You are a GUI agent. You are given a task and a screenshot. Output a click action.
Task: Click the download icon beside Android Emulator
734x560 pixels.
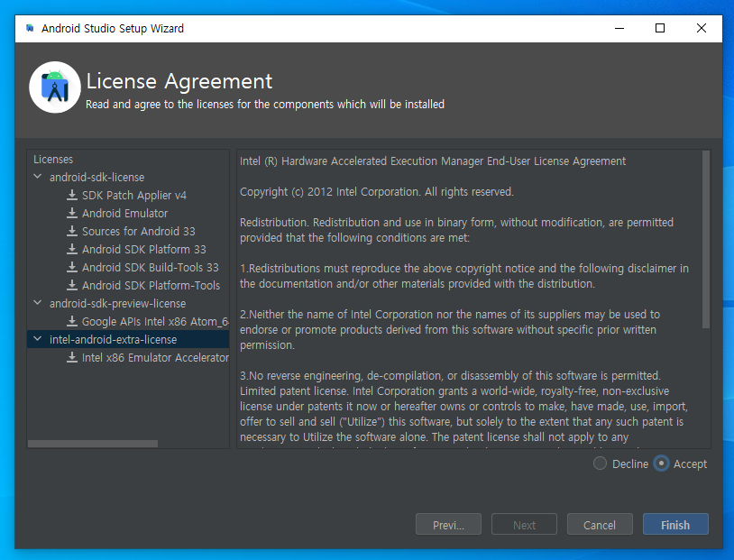coord(71,213)
